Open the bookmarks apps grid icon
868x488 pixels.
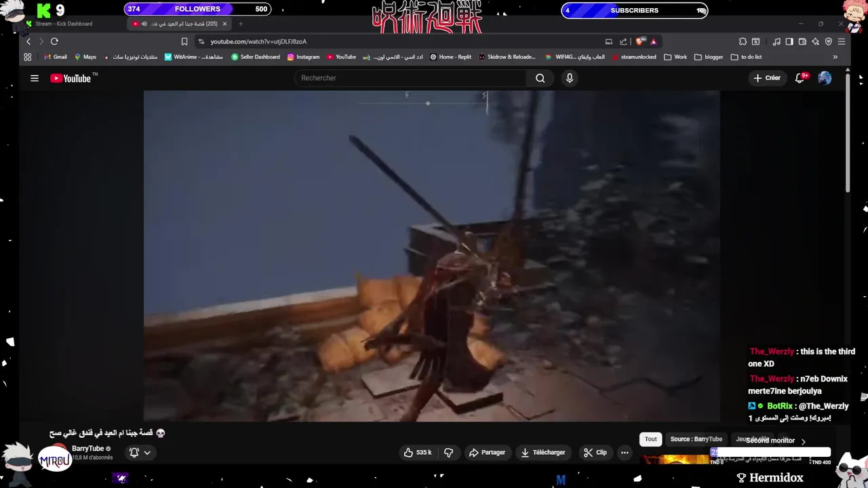point(28,57)
